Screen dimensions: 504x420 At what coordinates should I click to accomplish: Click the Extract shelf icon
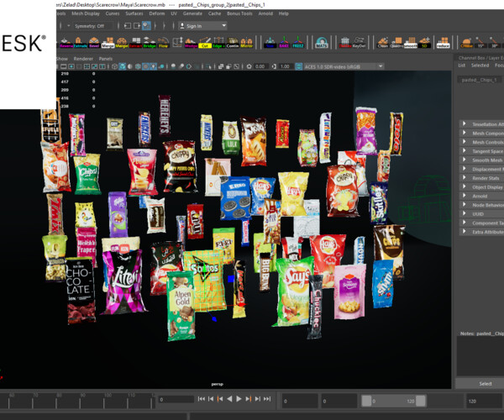135,42
